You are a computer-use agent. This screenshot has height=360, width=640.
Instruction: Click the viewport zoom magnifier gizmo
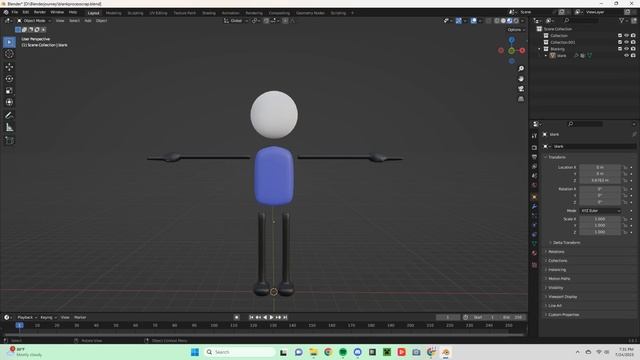[521, 69]
